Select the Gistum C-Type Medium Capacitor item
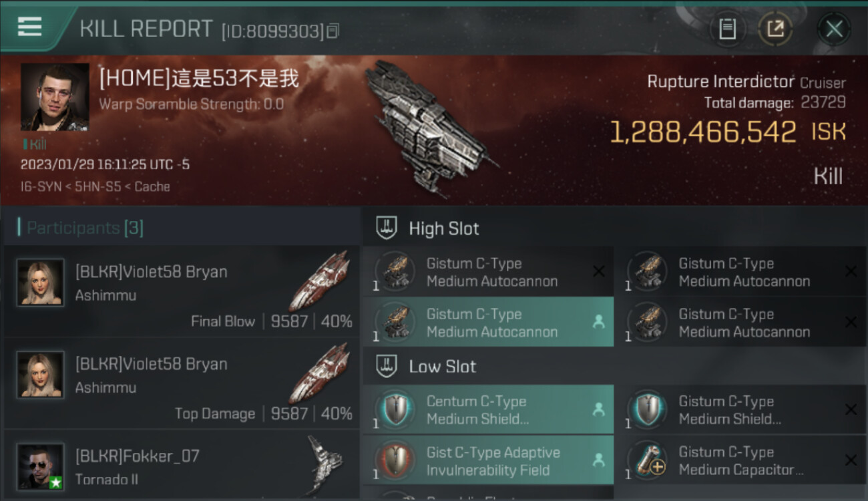Image resolution: width=868 pixels, height=501 pixels. [x=740, y=461]
